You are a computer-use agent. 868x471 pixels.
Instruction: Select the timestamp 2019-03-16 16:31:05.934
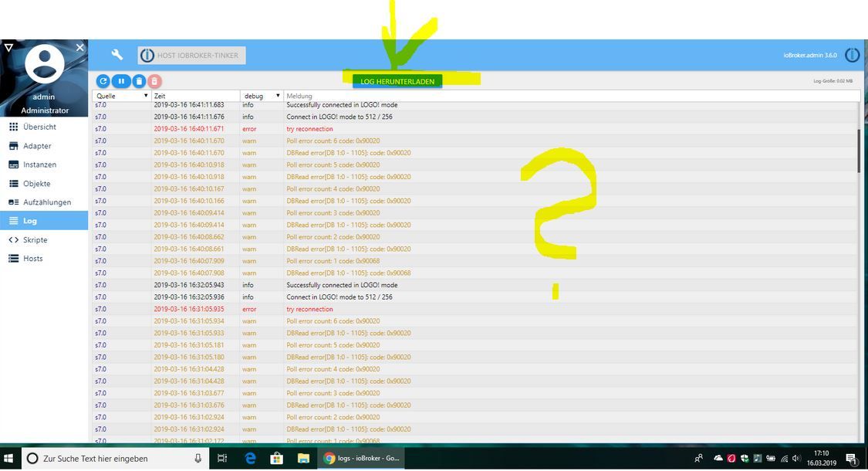point(189,321)
